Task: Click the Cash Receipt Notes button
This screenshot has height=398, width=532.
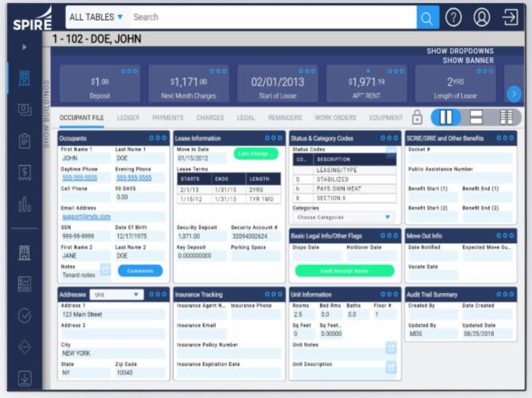Action: [x=344, y=271]
